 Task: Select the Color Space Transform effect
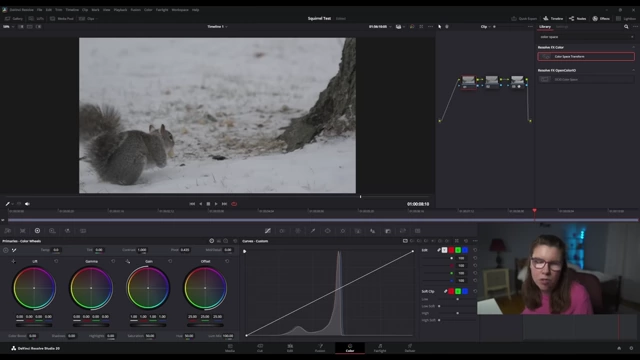coord(586,56)
